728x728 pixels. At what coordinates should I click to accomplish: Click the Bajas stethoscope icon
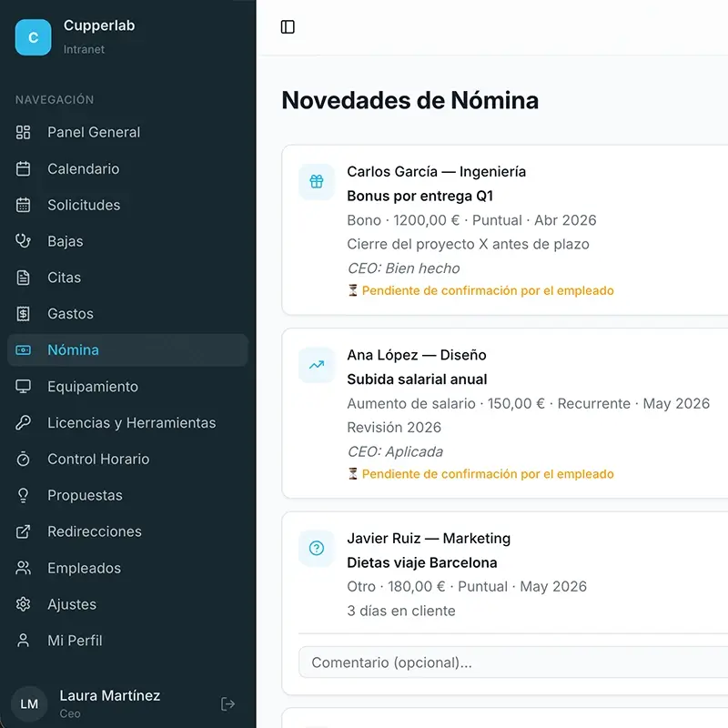tap(23, 241)
